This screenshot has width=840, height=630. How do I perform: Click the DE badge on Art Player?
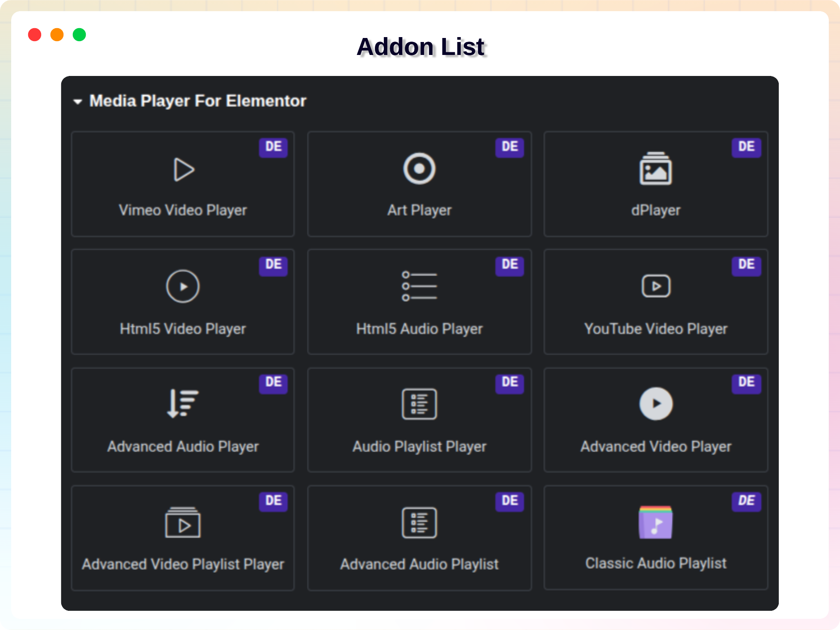509,147
